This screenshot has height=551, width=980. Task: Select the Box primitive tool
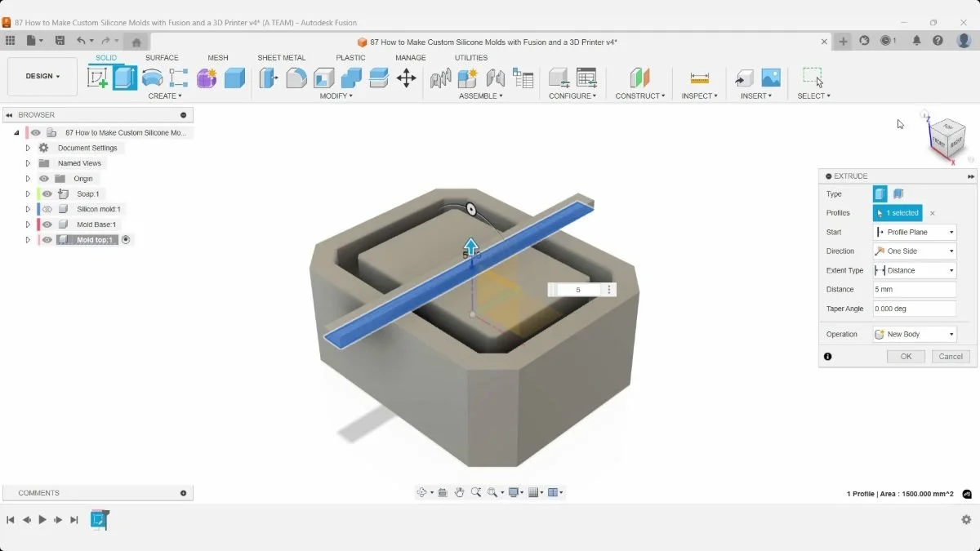(x=234, y=78)
